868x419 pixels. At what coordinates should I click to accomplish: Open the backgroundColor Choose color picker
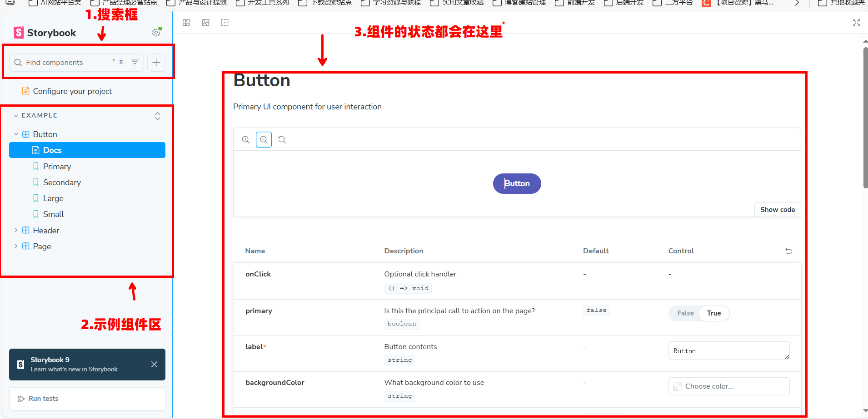728,386
